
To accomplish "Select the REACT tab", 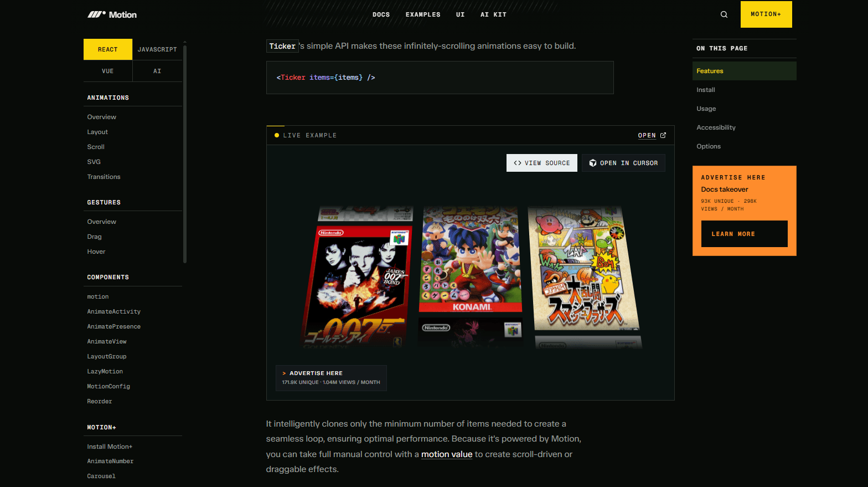I will pyautogui.click(x=108, y=49).
